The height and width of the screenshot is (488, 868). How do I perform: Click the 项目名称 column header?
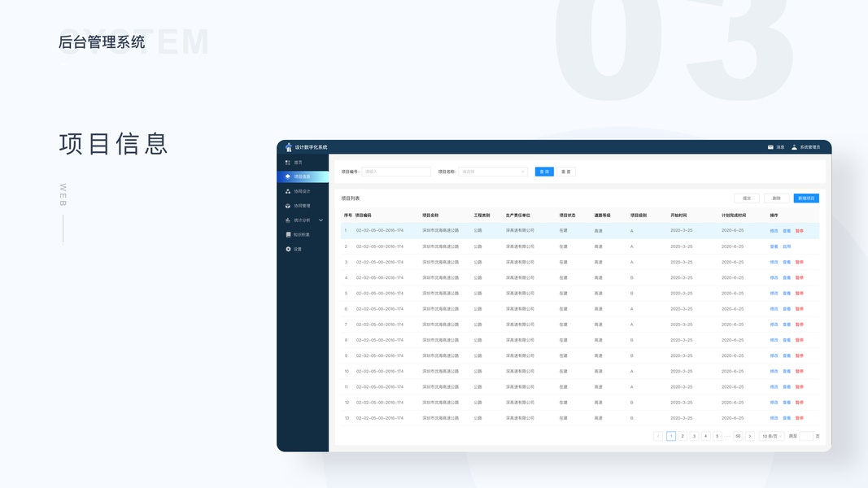(x=430, y=216)
